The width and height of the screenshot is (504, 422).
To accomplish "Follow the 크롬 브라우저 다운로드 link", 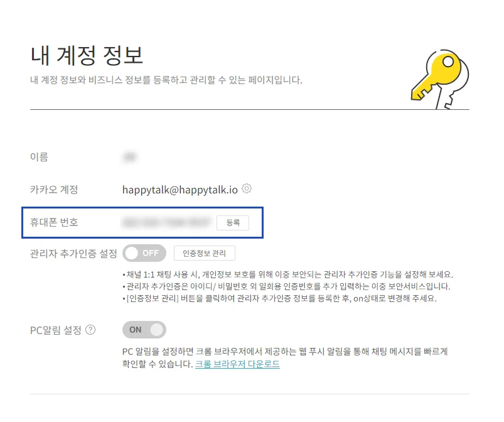I will [x=237, y=364].
